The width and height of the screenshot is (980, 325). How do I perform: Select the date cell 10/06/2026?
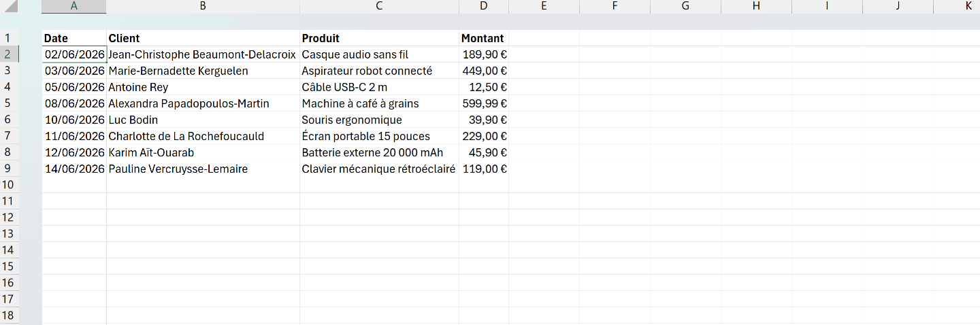point(74,120)
